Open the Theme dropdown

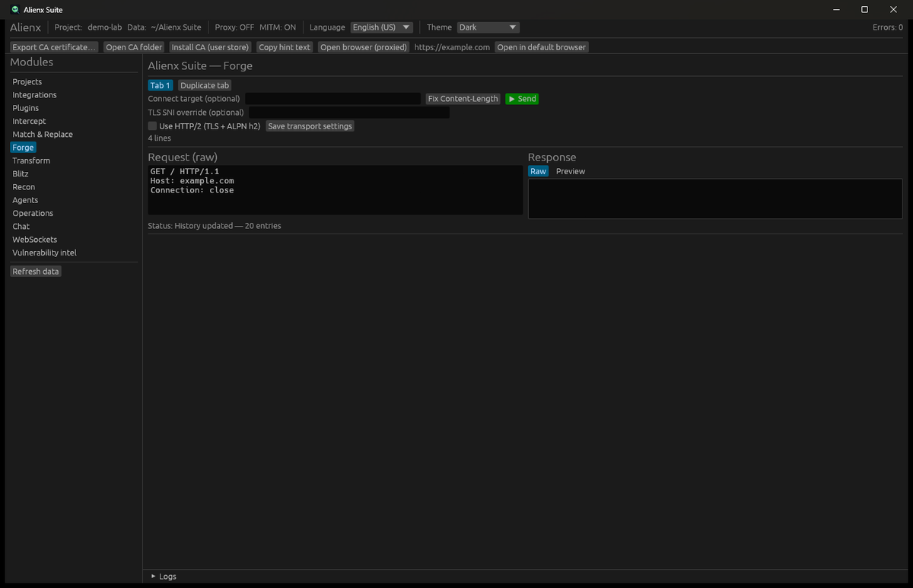point(488,27)
